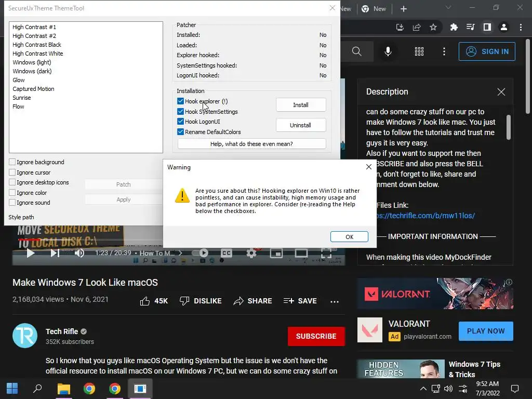Open a new Chrome tab with plus
The height and width of the screenshot is (399, 532).
coord(403,9)
